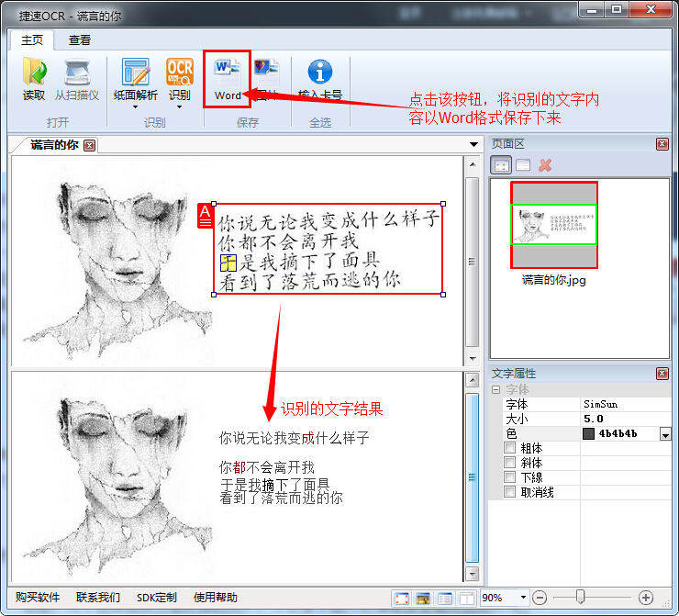Click recognized line 你都不会离开我
The height and width of the screenshot is (616, 679).
pyautogui.click(x=267, y=467)
